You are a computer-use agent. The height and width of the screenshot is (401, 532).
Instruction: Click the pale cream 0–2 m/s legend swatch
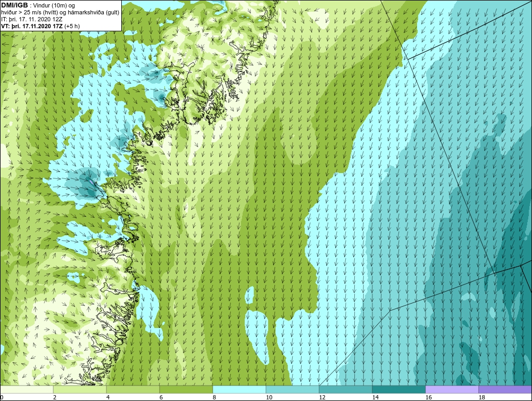(x=27, y=389)
